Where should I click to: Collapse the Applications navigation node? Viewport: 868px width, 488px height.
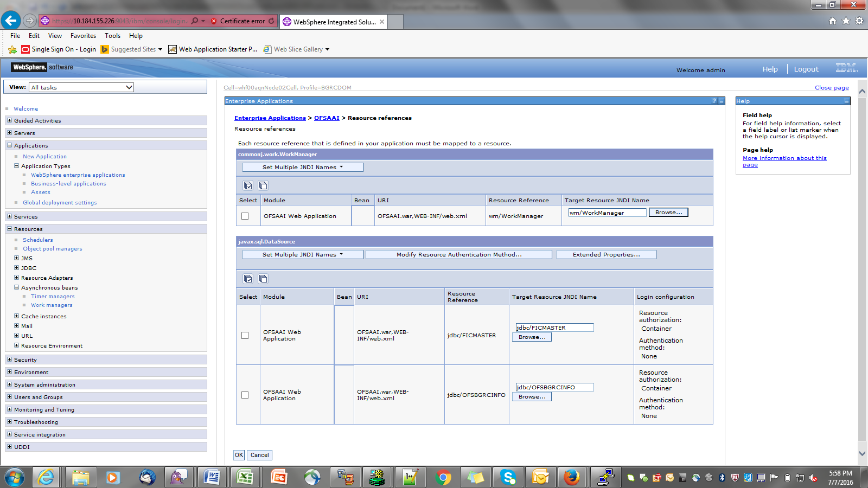pyautogui.click(x=9, y=145)
